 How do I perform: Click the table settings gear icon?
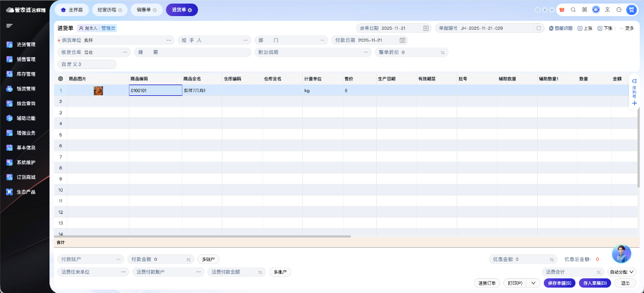click(60, 78)
